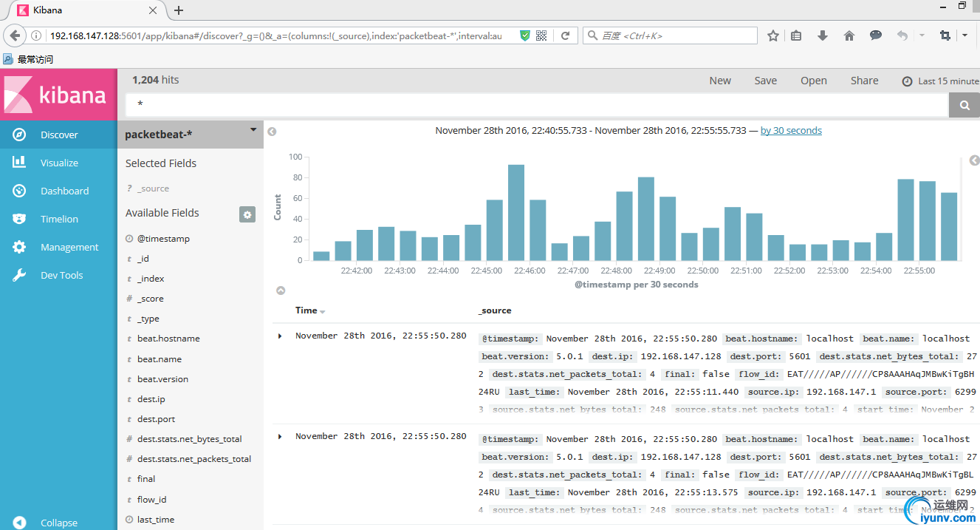The width and height of the screenshot is (980, 530).
Task: Open the Available Fields gear settings
Action: 247,214
